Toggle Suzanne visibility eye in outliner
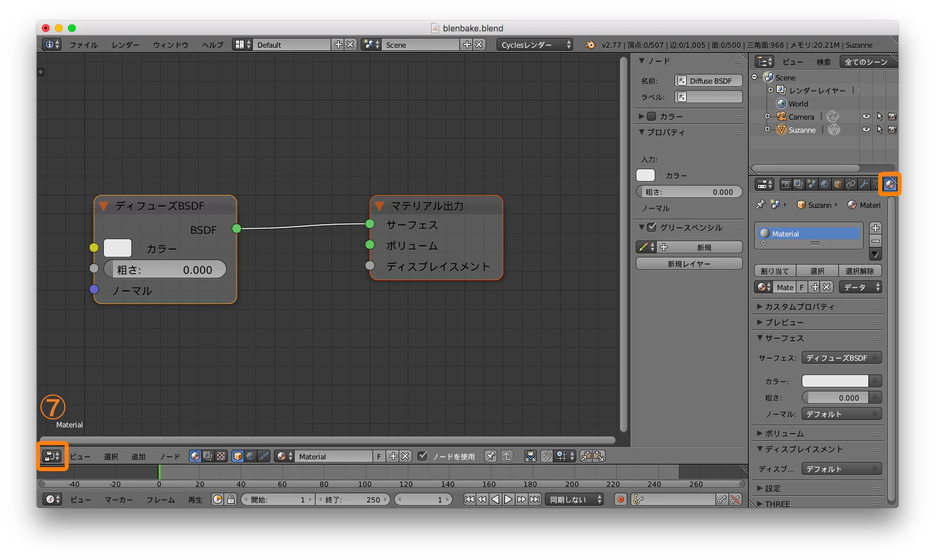 click(x=866, y=129)
